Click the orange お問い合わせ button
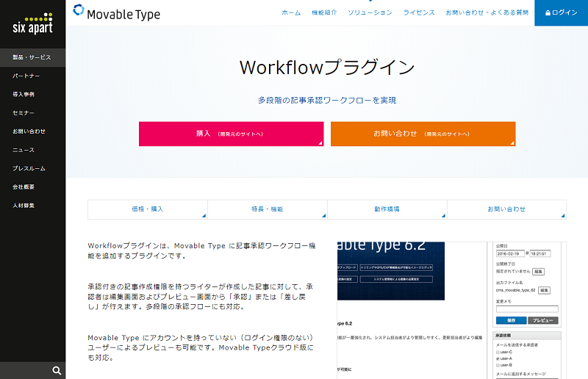This screenshot has width=588, height=379. [423, 134]
